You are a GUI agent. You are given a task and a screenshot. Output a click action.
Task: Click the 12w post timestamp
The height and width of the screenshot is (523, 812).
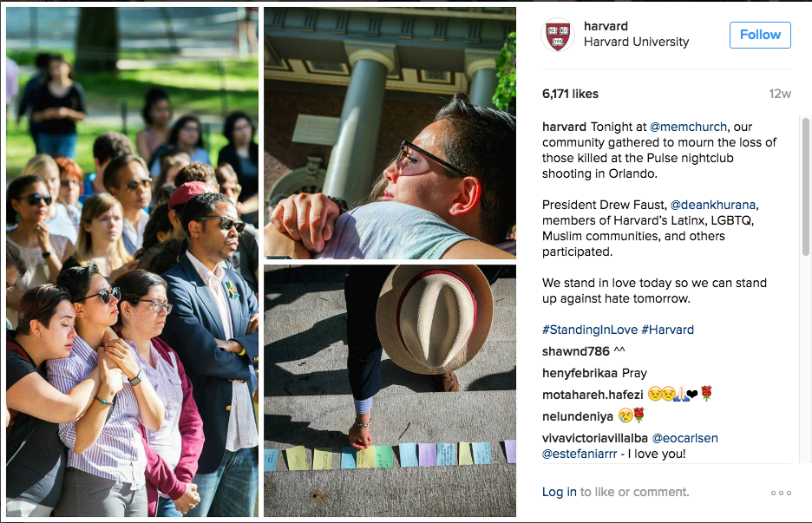coord(780,94)
